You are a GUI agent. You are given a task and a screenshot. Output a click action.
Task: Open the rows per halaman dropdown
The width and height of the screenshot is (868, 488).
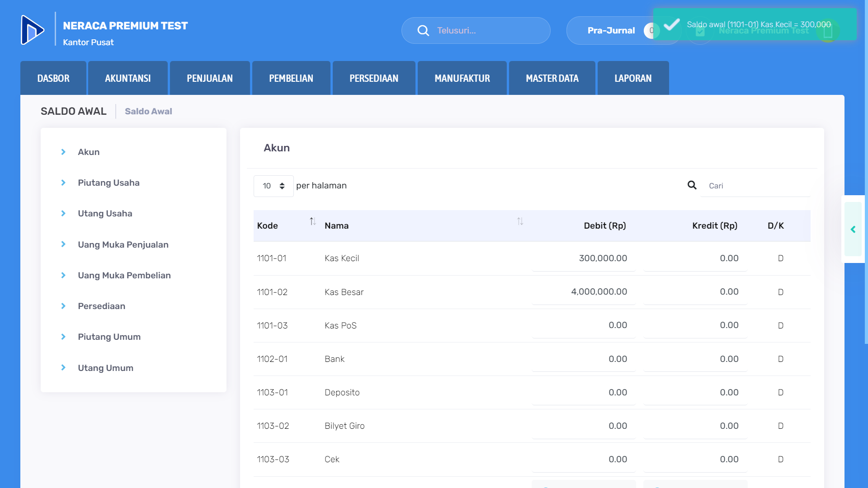(x=274, y=186)
